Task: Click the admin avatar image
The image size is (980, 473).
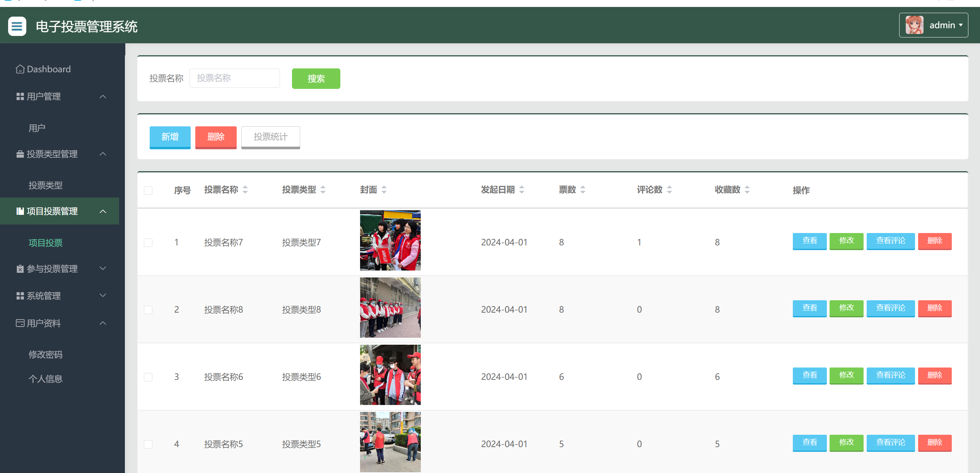Action: [914, 25]
